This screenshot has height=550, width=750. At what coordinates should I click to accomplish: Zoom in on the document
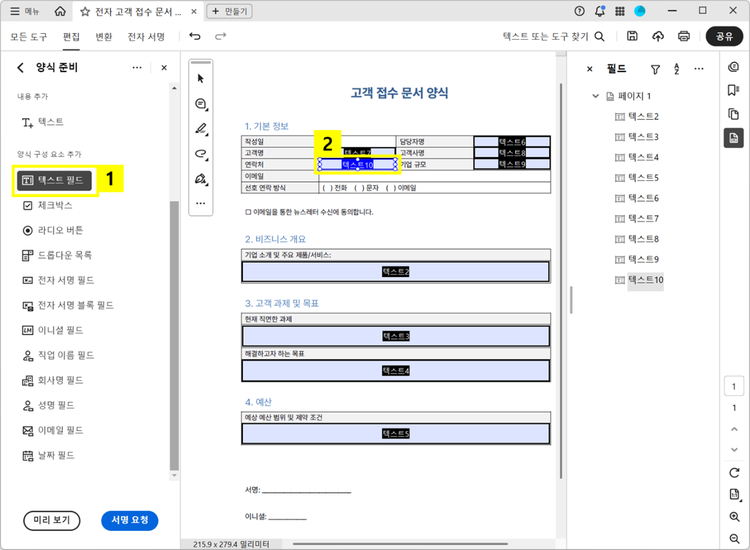pyautogui.click(x=734, y=517)
